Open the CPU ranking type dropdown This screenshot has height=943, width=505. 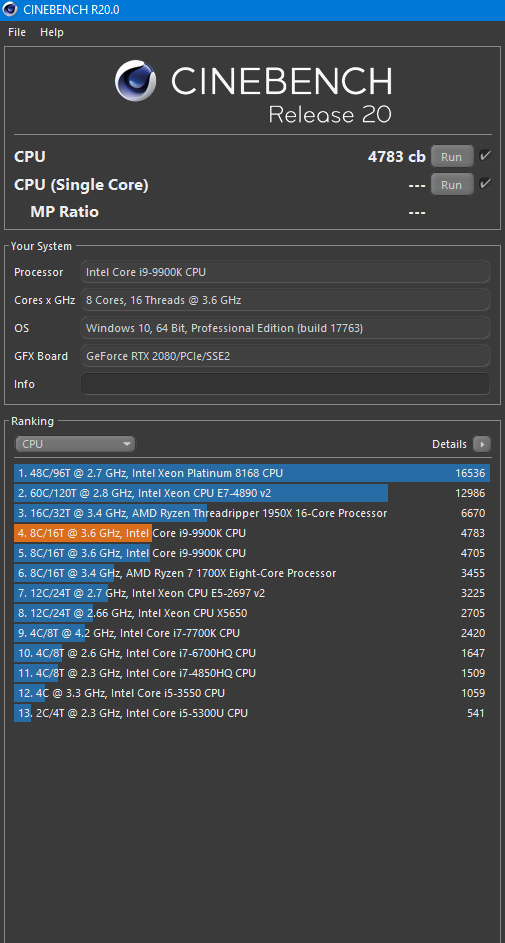point(75,444)
